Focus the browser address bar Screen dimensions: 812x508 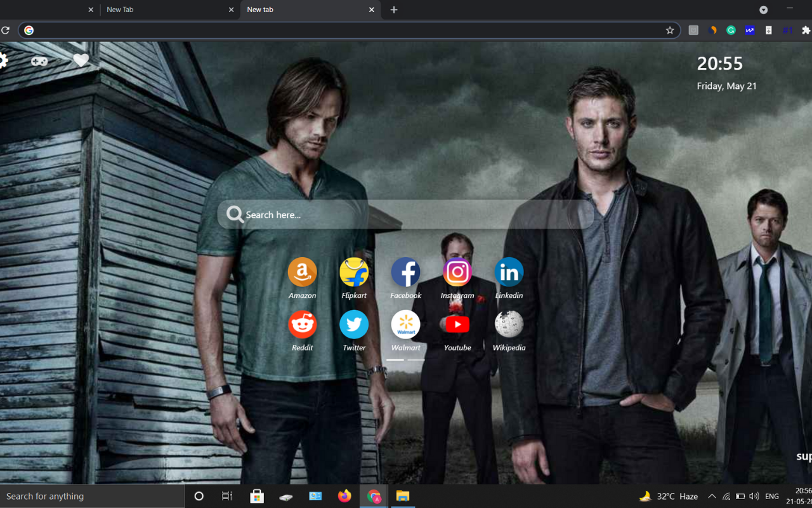[349, 30]
